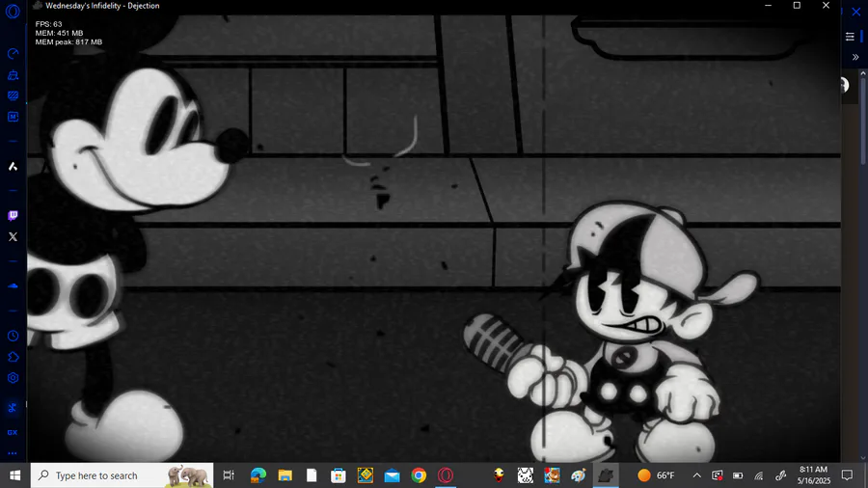Click the screen recorder tray icon
Image resolution: width=868 pixels, height=488 pixels.
(717, 475)
